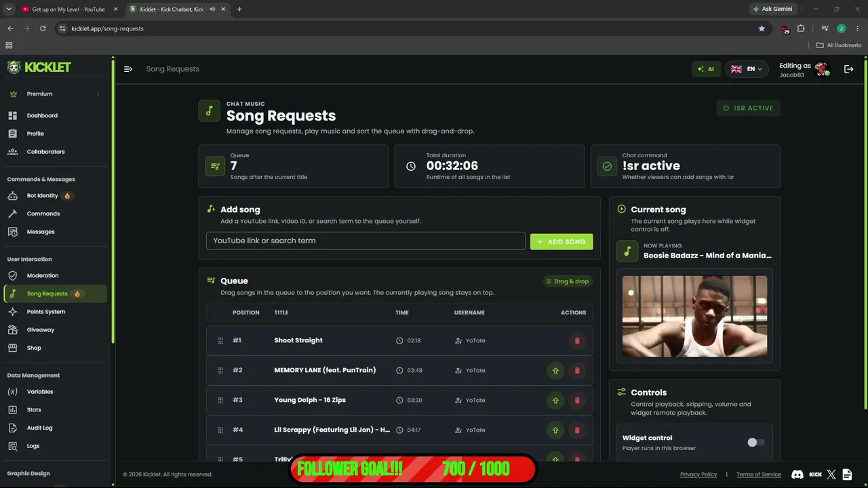Select the Kicklet browser tab
Screen dimensions: 868x488
(x=178, y=9)
